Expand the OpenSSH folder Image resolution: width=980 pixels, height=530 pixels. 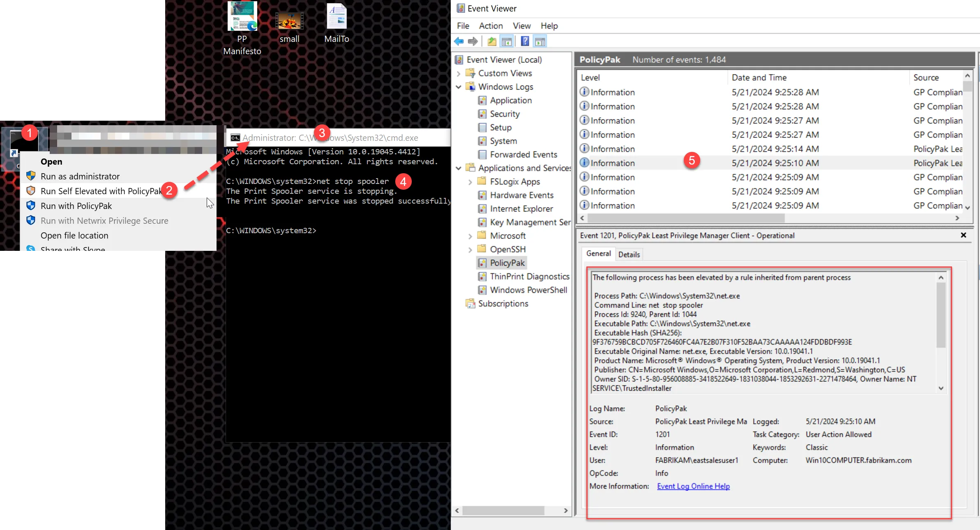470,249
